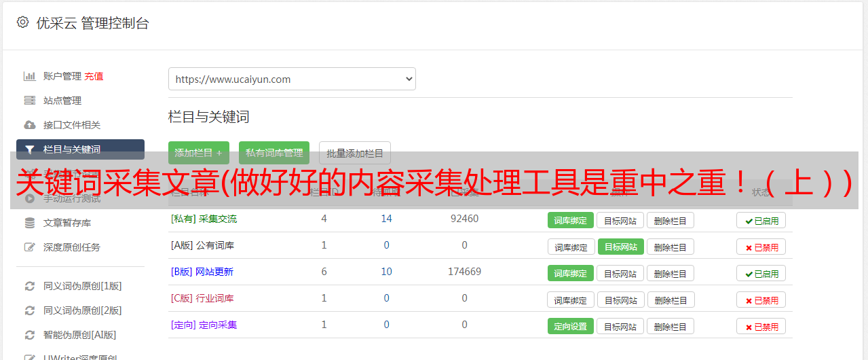Screen dimensions: 868x360
Task: Click 删除栏目 for 网站更新 row
Action: click(670, 273)
